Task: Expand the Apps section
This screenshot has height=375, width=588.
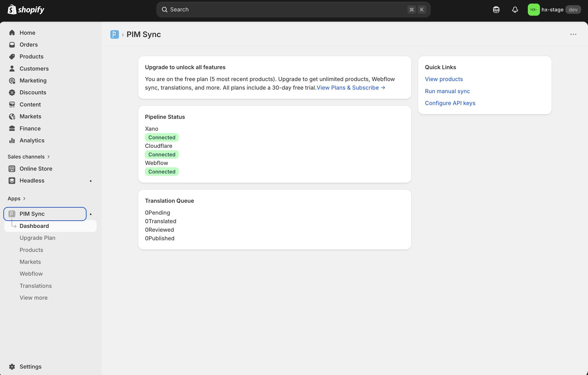Action: tap(17, 199)
